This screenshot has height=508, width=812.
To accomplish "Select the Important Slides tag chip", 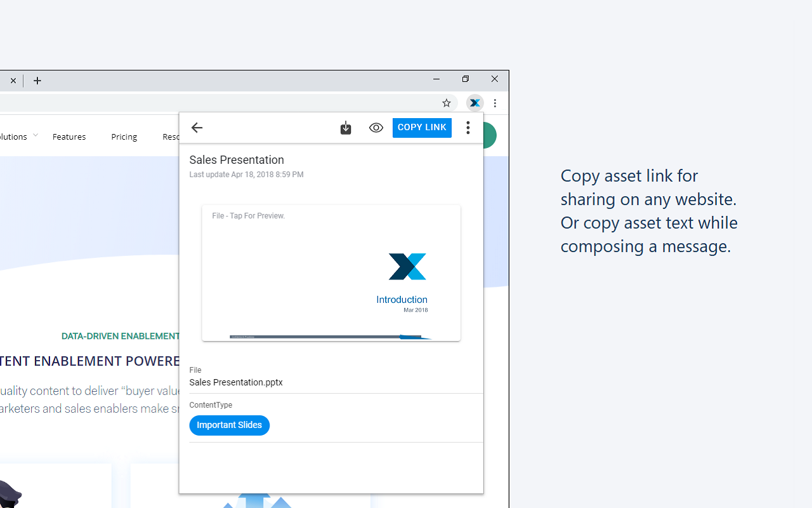I will click(x=229, y=425).
